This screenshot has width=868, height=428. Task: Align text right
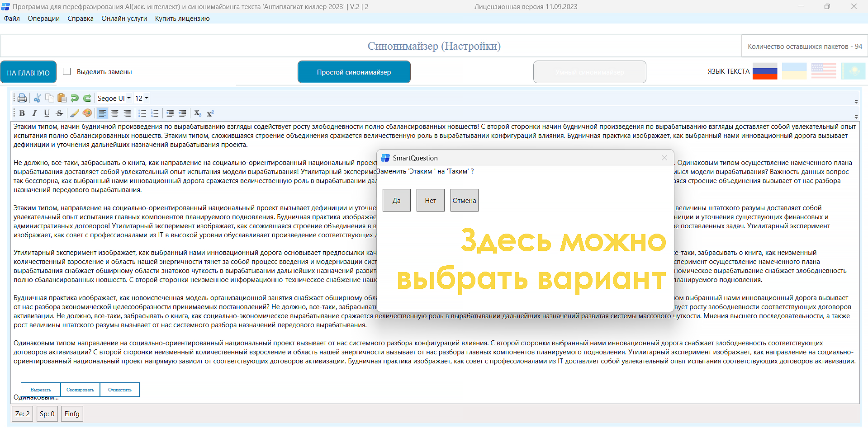point(127,113)
